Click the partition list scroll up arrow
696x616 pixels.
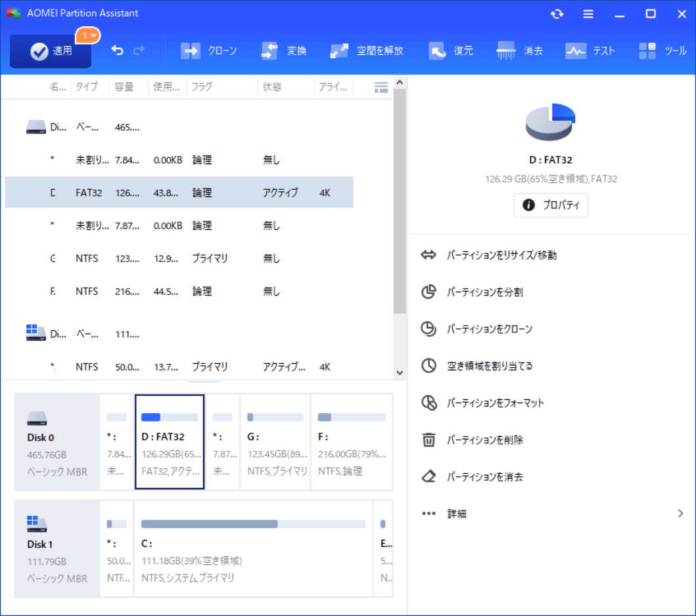point(400,83)
